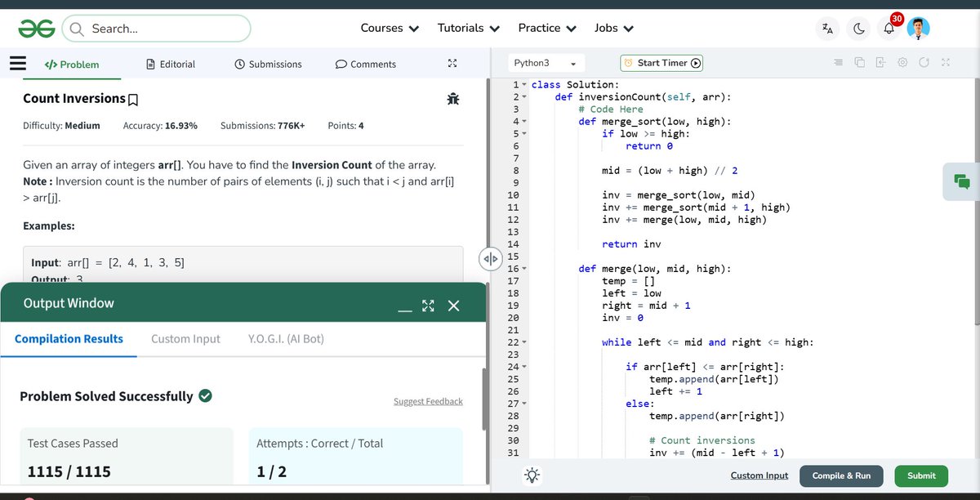Switch to the Comments tab

coord(366,64)
